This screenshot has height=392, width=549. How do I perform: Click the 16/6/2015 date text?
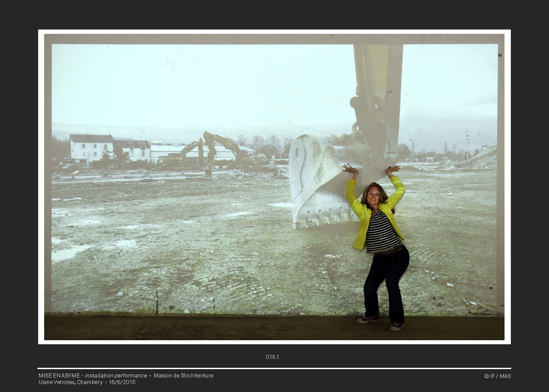click(122, 382)
